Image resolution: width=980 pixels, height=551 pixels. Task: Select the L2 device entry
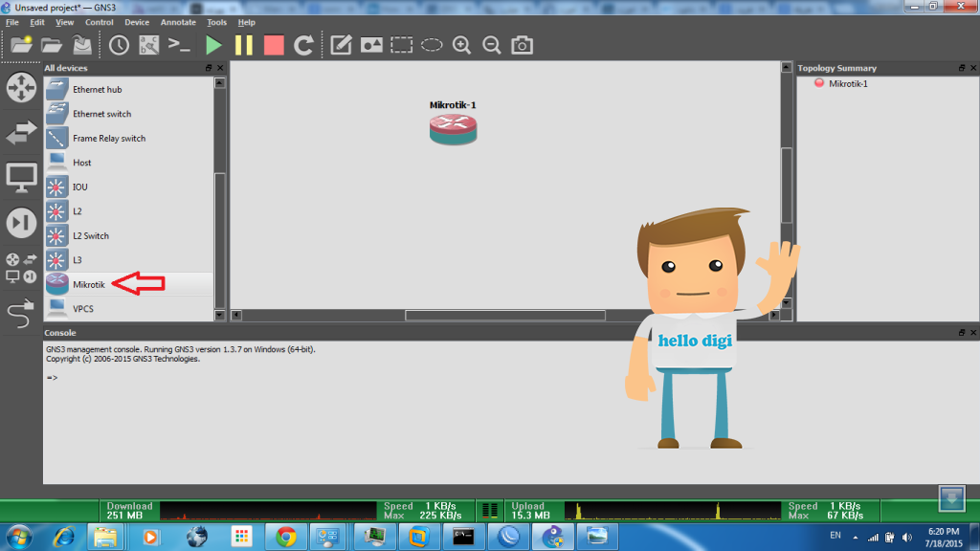129,211
